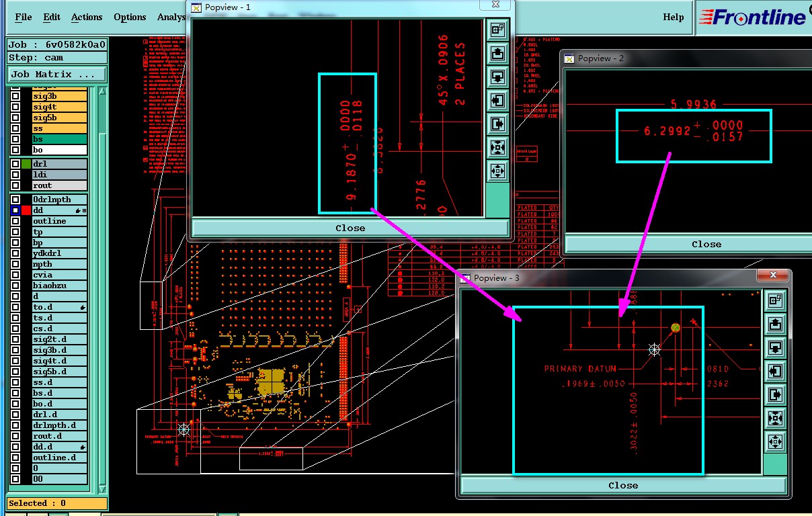Viewport: 812px width, 516px height.
Task: Click Close button in Popview 1
Action: (350, 228)
